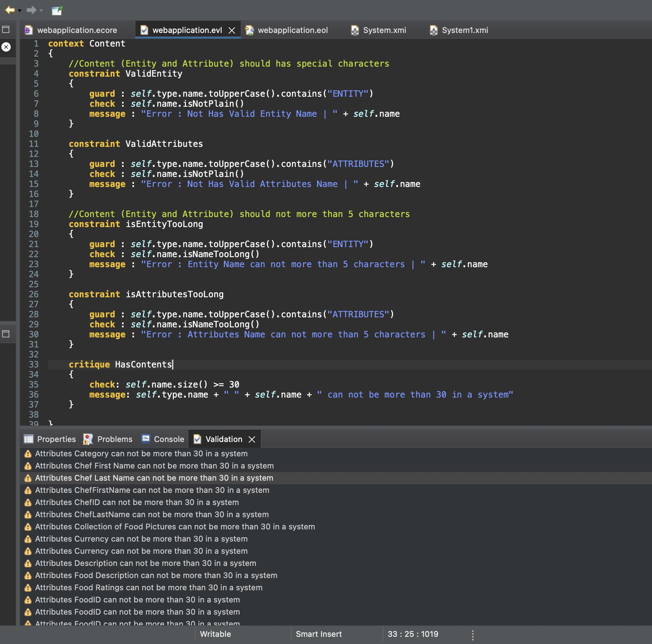
Task: Open the System.xmi tab
Action: [x=384, y=30]
